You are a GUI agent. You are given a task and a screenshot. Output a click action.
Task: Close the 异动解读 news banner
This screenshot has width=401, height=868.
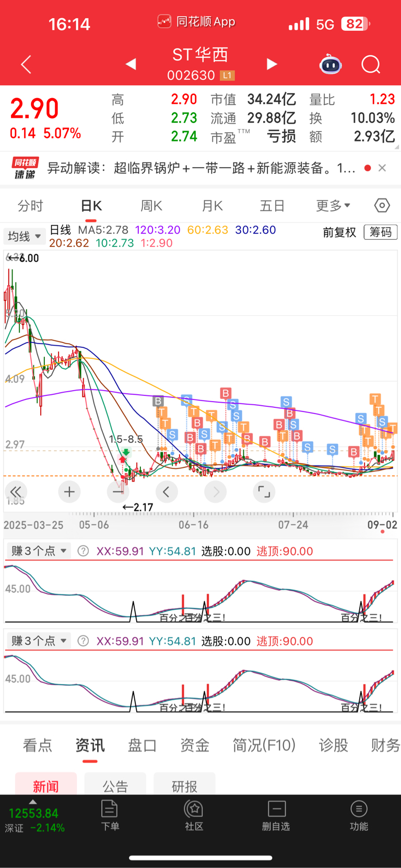coord(382,168)
